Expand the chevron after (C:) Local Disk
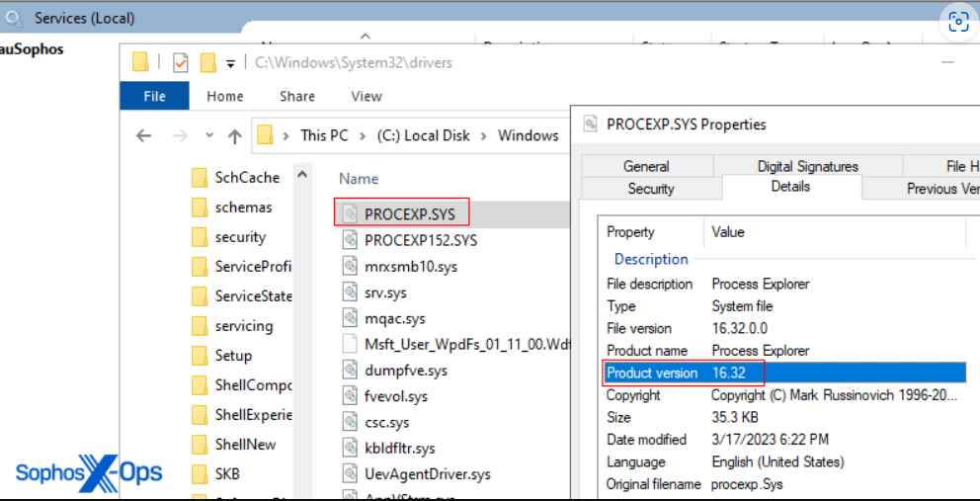Image resolution: width=980 pixels, height=501 pixels. coord(484,135)
